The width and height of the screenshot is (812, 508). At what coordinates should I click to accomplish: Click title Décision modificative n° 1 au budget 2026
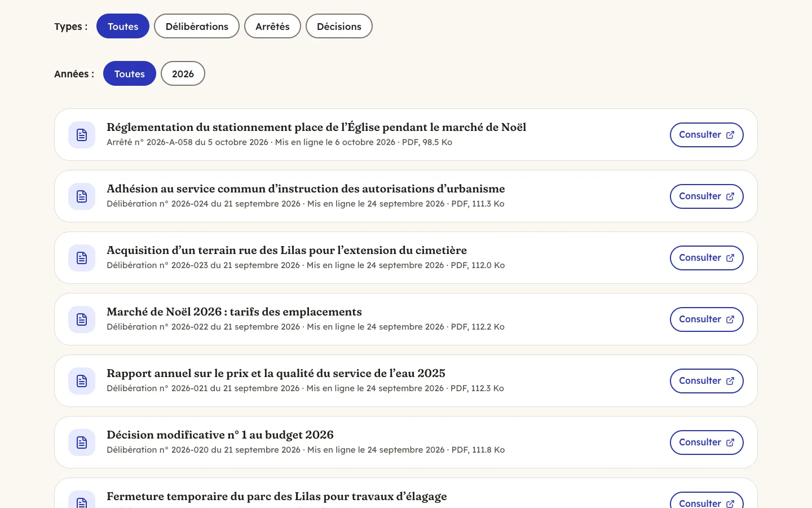[x=220, y=435]
